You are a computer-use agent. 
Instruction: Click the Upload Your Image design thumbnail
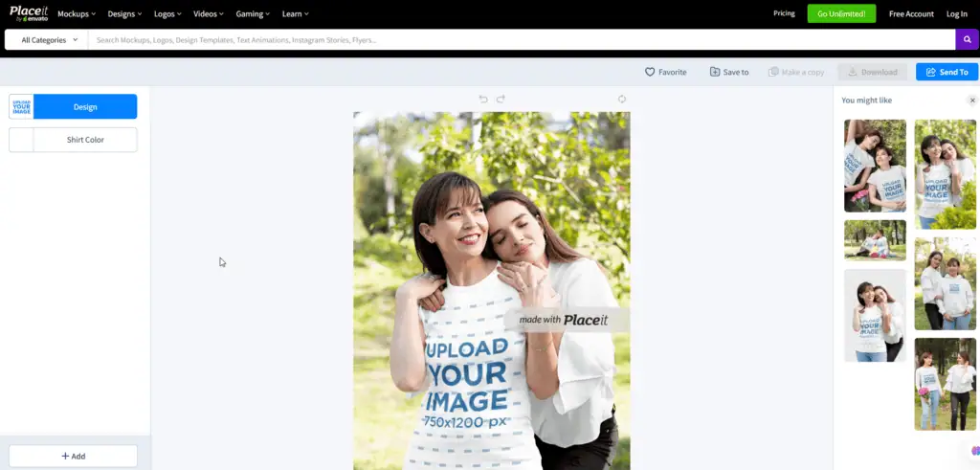tap(21, 106)
